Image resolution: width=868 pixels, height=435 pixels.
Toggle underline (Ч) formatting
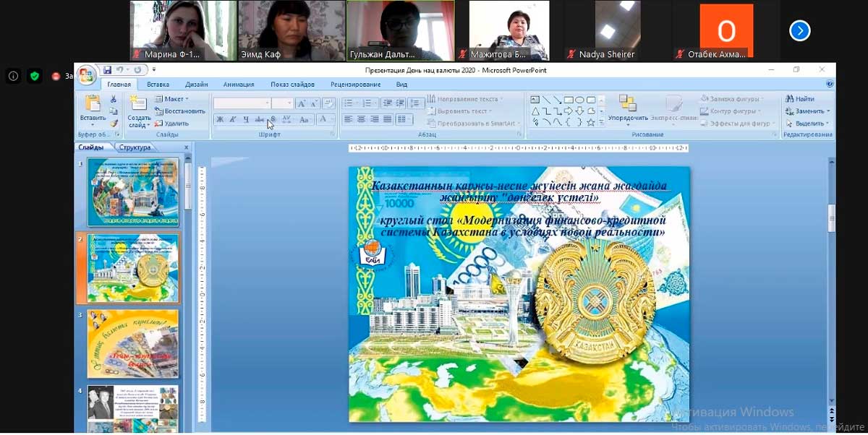(x=246, y=119)
